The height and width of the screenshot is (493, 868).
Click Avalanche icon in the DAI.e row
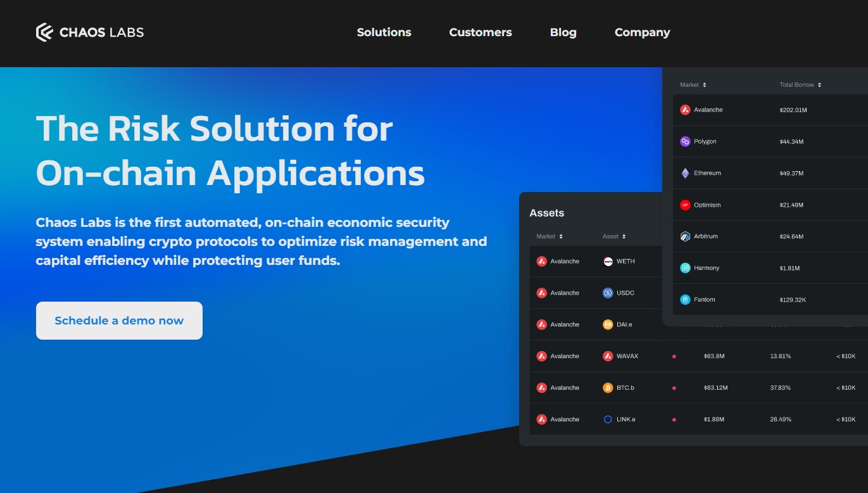541,324
